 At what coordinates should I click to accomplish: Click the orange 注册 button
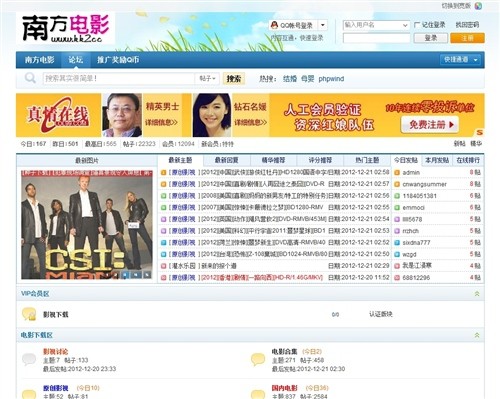467,38
